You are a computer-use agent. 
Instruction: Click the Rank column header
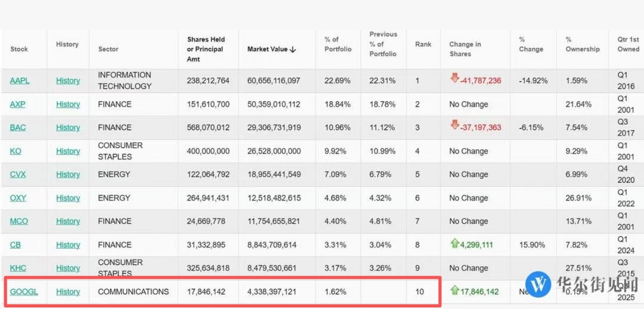423,44
